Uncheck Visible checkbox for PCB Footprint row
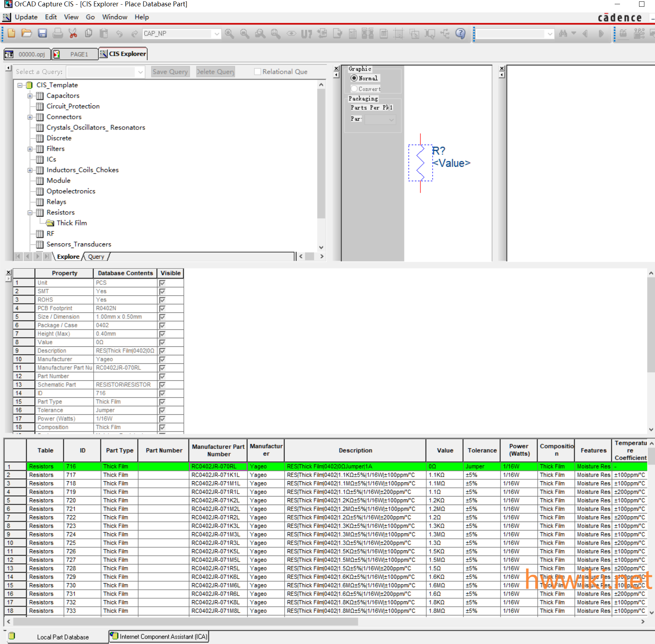Image resolution: width=655 pixels, height=644 pixels. [x=162, y=309]
